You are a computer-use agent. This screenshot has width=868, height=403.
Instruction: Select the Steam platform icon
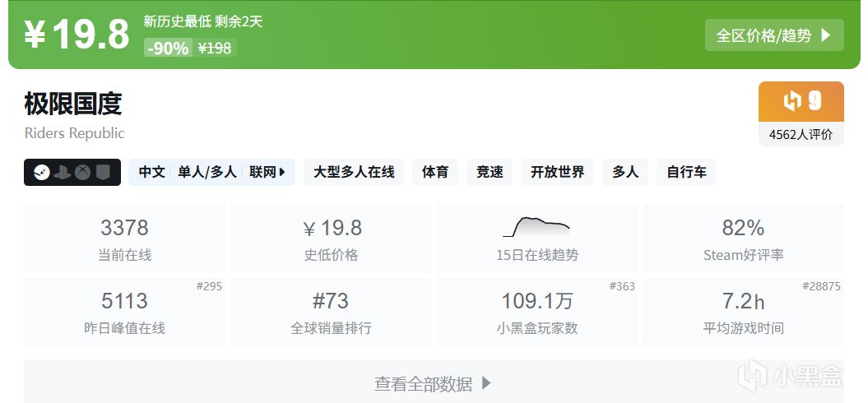click(42, 172)
